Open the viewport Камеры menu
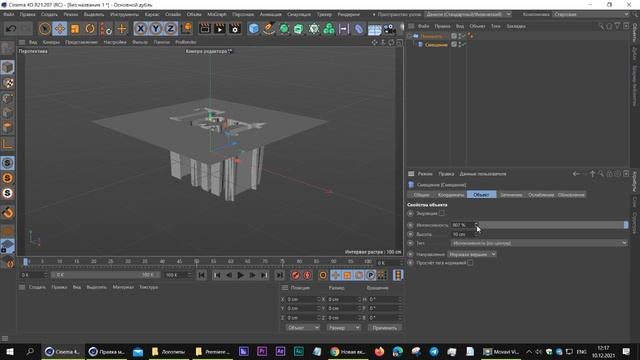Screen dimensions: 640x360 click(51, 42)
